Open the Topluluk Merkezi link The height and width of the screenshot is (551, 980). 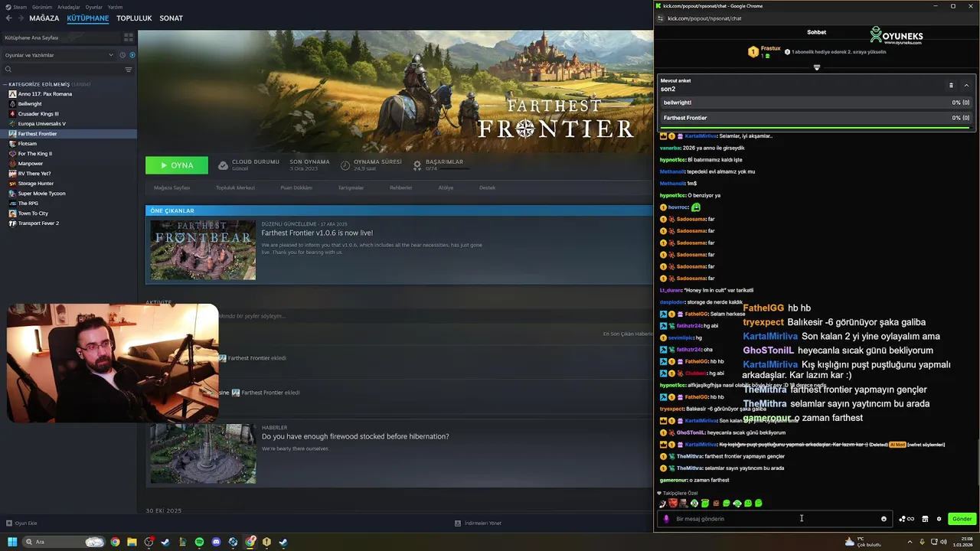click(235, 187)
